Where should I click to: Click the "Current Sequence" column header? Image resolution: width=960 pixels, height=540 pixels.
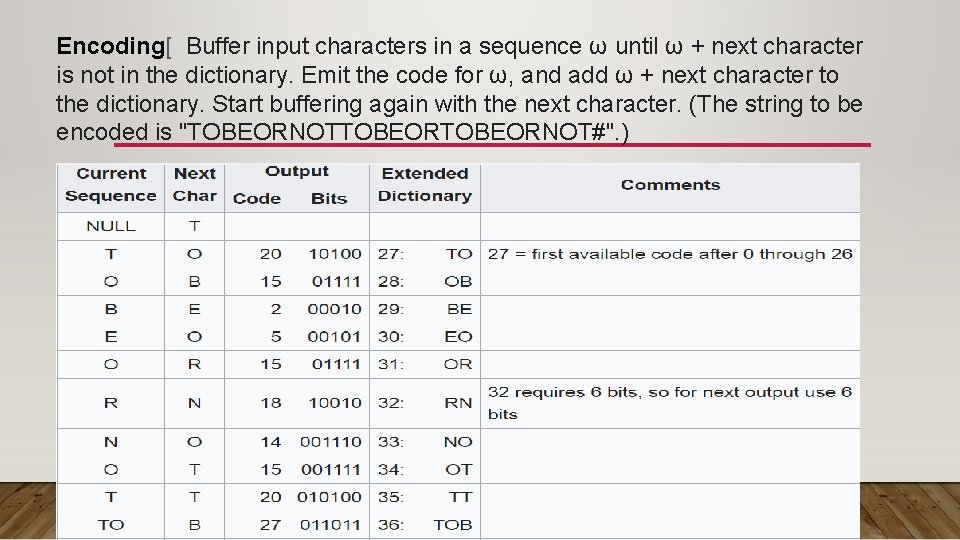click(x=111, y=185)
